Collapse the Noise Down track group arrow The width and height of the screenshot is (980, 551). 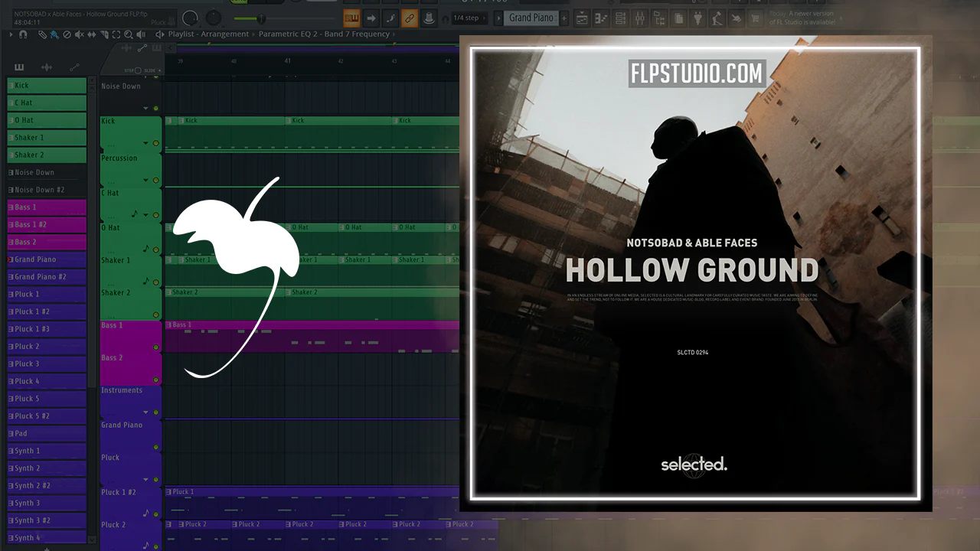point(145,109)
